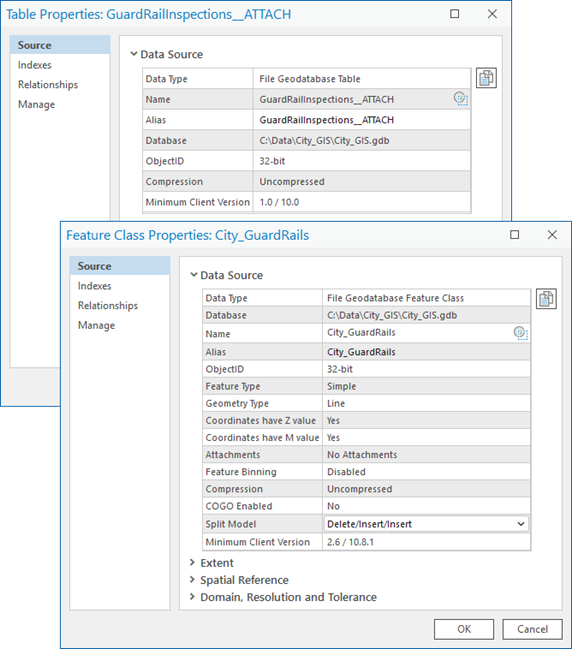Close the Table Properties dialog

pos(492,14)
